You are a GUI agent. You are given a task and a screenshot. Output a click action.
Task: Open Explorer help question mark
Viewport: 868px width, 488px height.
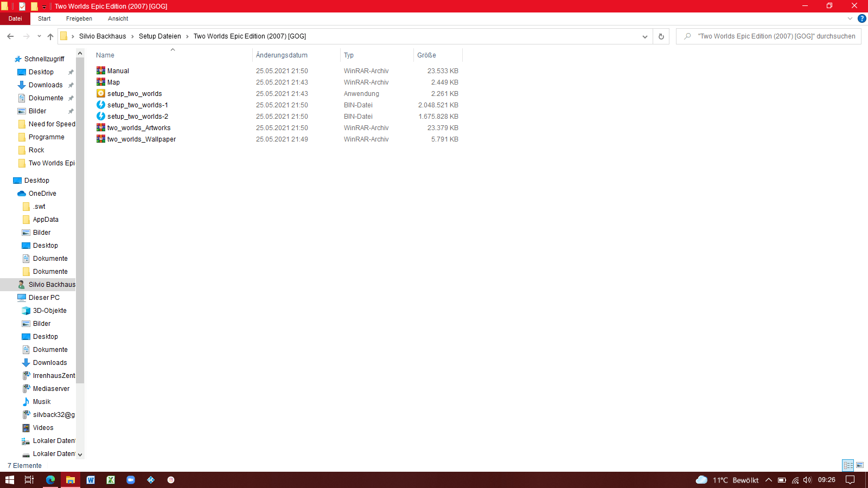(861, 18)
